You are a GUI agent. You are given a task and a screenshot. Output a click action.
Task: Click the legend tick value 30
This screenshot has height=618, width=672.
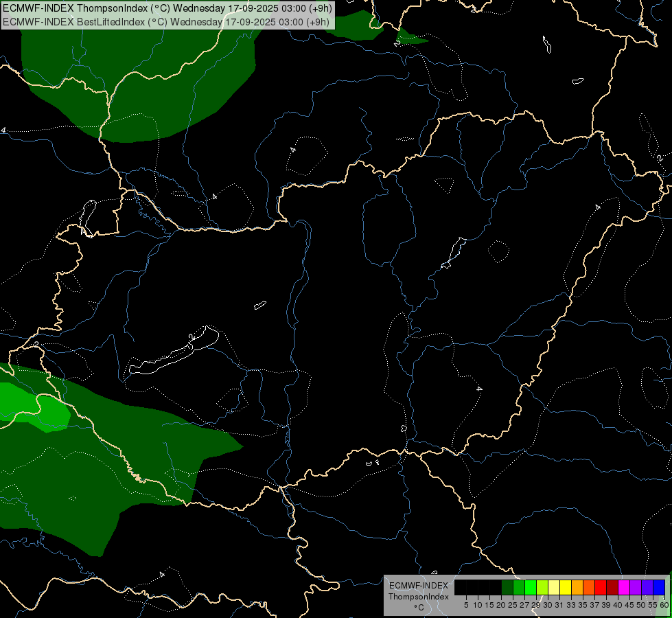coord(548,605)
